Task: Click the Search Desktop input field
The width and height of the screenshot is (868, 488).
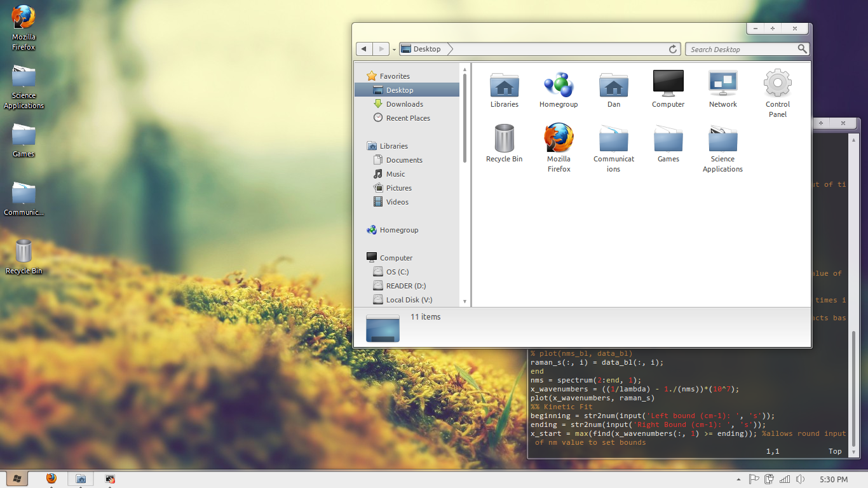Action: click(x=740, y=49)
